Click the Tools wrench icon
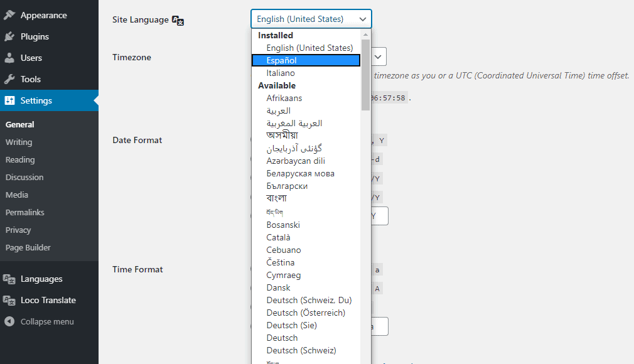This screenshot has width=634, height=364. (x=9, y=79)
